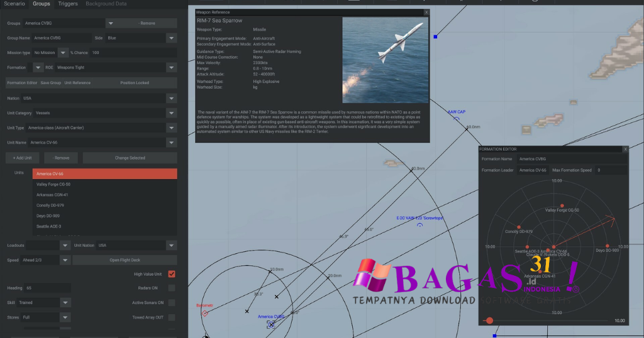The width and height of the screenshot is (644, 338).
Task: Open the Unit Nation dropdown
Action: pyautogui.click(x=171, y=246)
